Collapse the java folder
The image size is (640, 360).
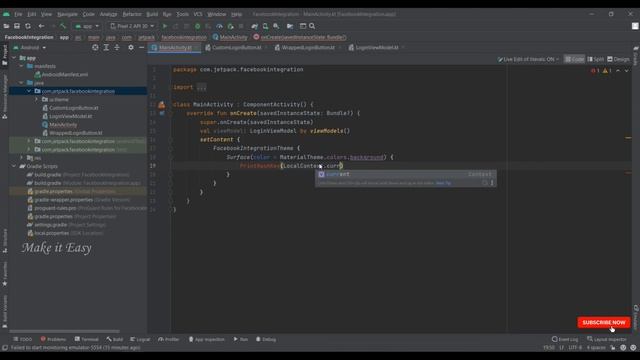tap(22, 83)
